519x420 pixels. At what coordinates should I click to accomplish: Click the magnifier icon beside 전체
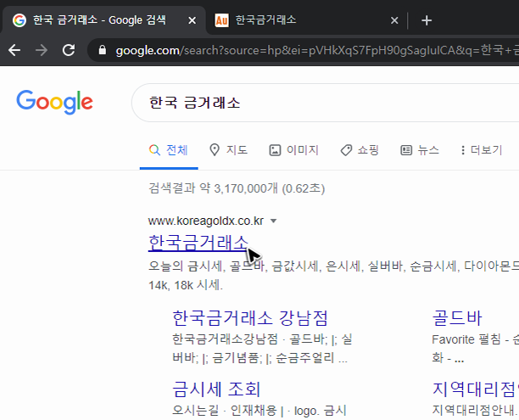[x=154, y=150]
